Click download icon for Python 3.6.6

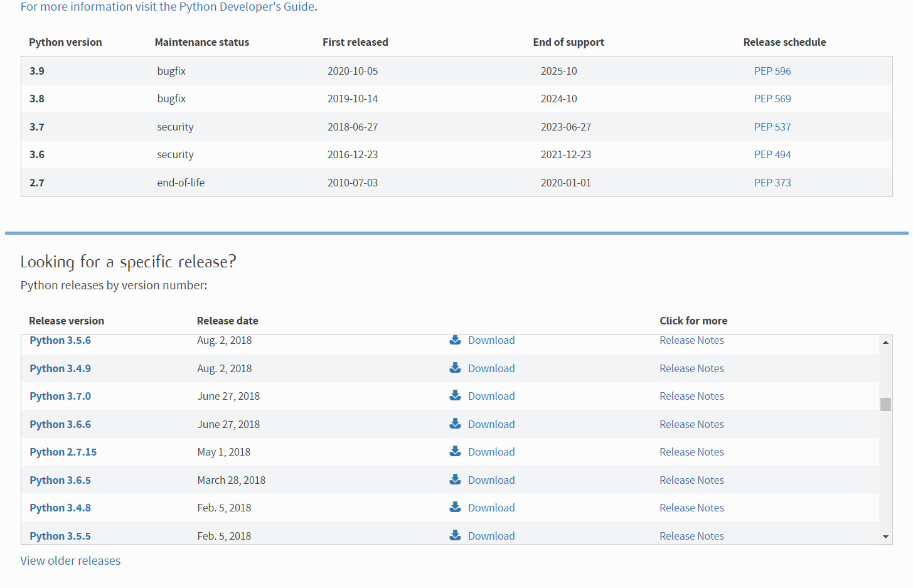[x=455, y=424]
